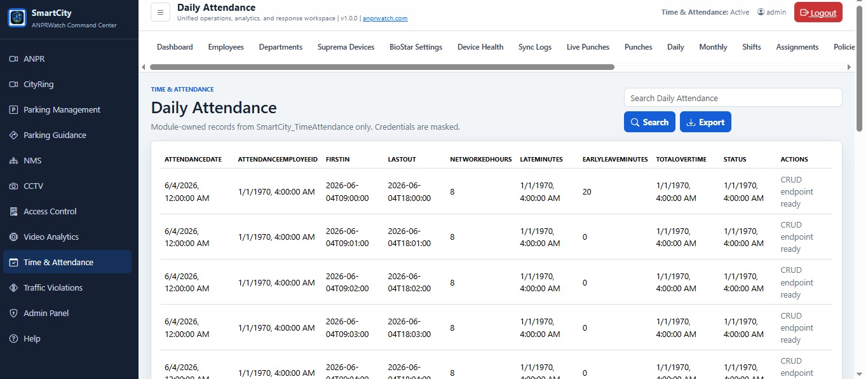Click the Time & Attendance: Active status
This screenshot has height=379, width=868.
tap(705, 12)
